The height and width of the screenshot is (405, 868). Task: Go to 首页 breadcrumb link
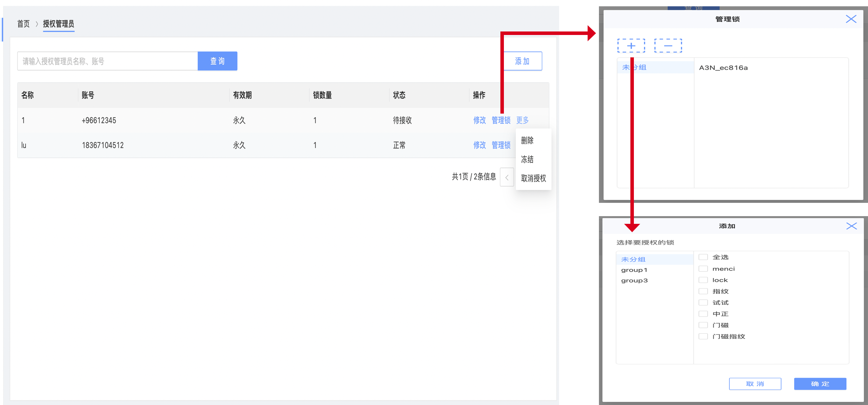23,24
